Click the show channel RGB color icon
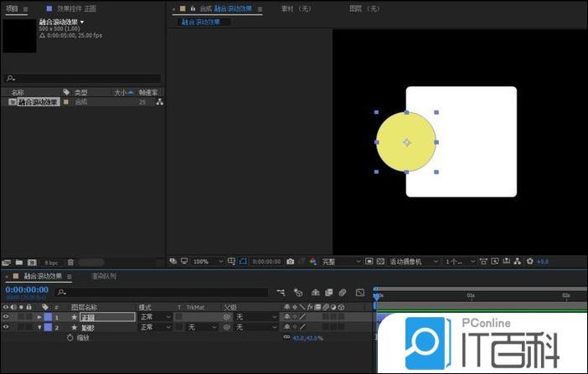The width and height of the screenshot is (588, 374). (313, 262)
